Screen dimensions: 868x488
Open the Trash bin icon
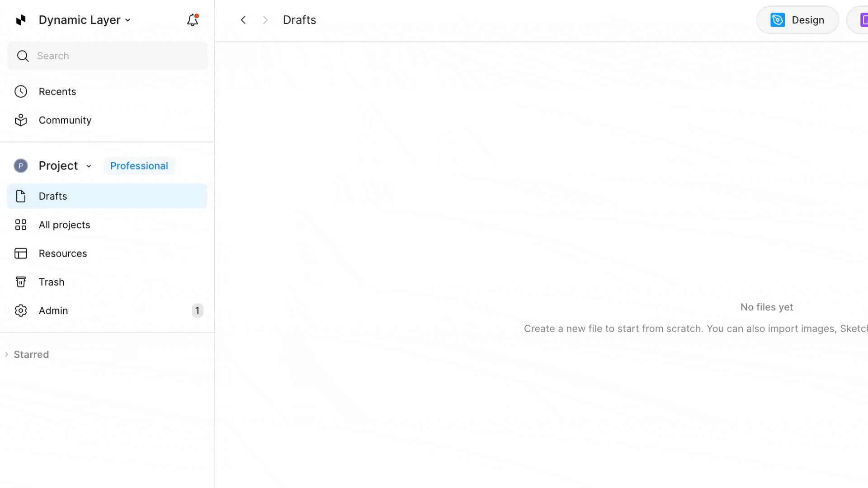21,282
